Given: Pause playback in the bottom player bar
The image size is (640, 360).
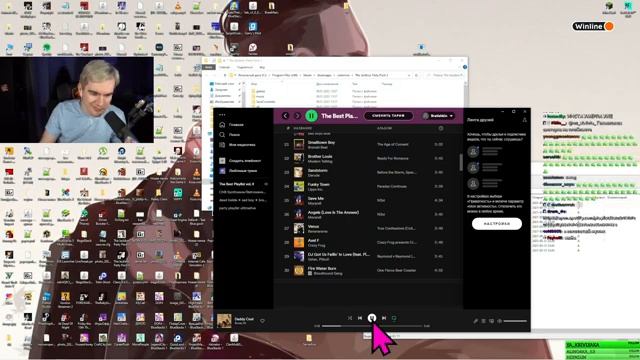Looking at the screenshot, I should point(372,318).
